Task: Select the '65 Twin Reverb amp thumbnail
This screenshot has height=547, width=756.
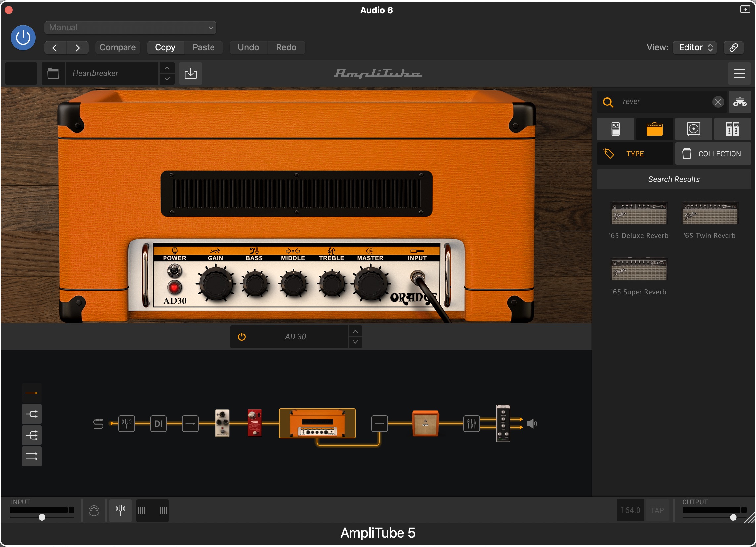Action: click(710, 213)
